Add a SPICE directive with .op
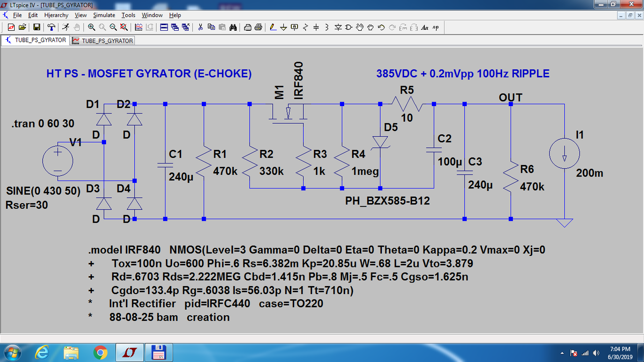The image size is (644, 362). pos(436,27)
